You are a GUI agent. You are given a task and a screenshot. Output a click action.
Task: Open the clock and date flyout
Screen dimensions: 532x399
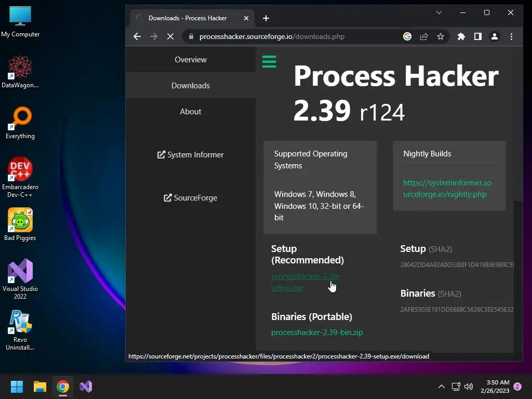(x=495, y=387)
